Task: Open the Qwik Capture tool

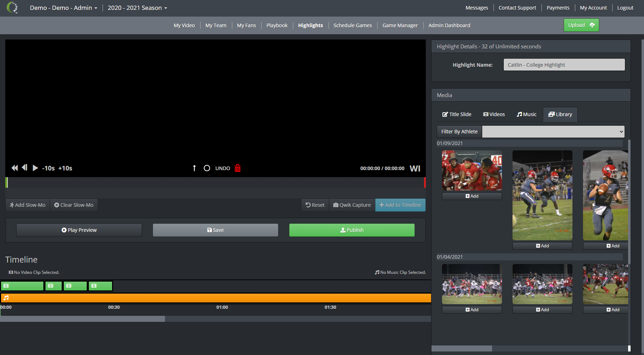Action: tap(352, 205)
